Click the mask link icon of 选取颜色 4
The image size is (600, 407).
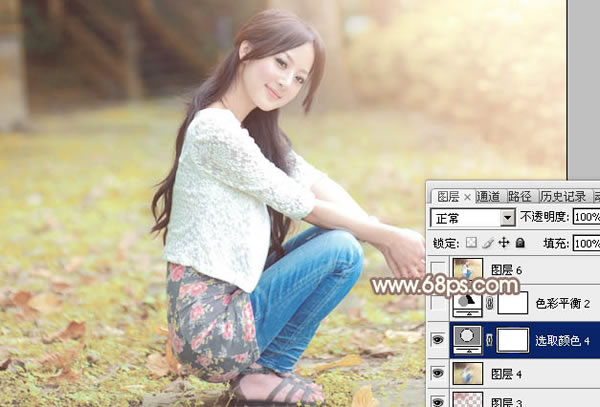pyautogui.click(x=489, y=340)
